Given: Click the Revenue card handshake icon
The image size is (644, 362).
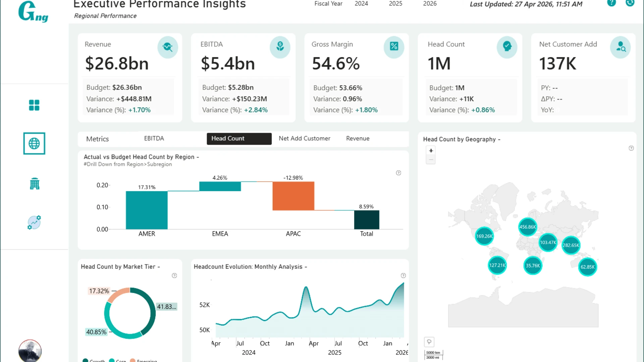Looking at the screenshot, I should click(x=167, y=47).
